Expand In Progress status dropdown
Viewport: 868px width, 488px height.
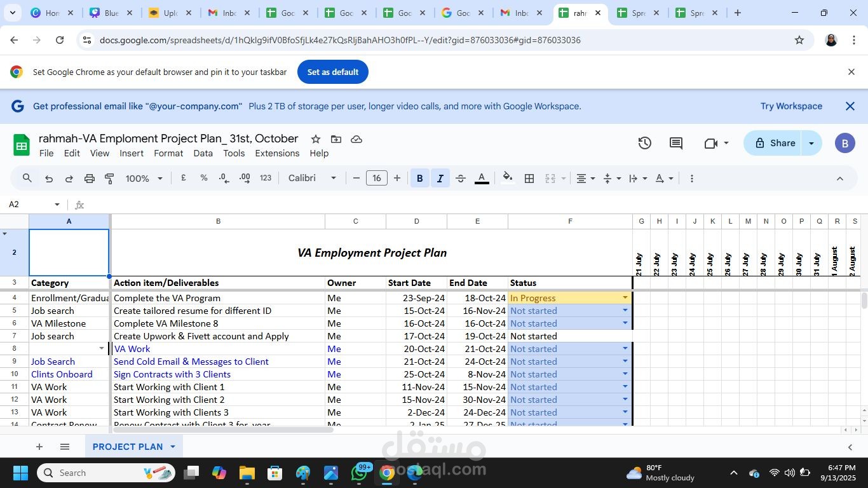625,298
